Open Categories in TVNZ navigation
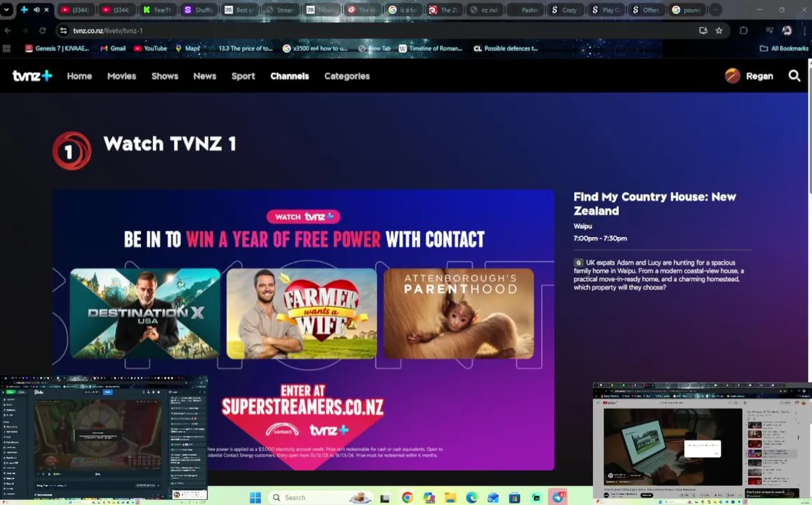 (x=347, y=76)
